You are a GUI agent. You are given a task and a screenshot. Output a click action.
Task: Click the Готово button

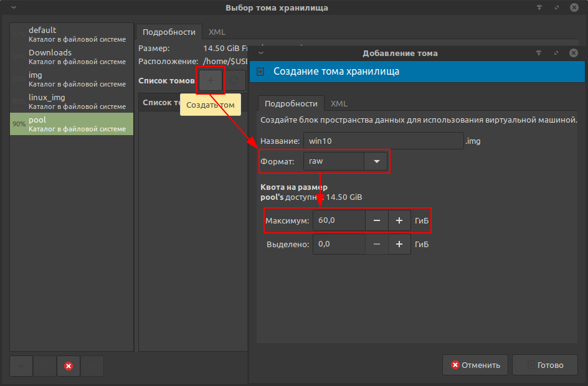(545, 365)
